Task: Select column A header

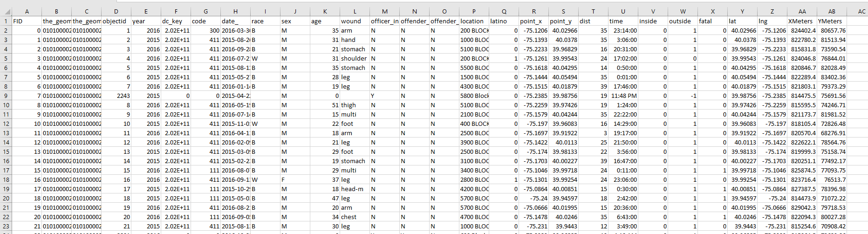Action: [27, 12]
